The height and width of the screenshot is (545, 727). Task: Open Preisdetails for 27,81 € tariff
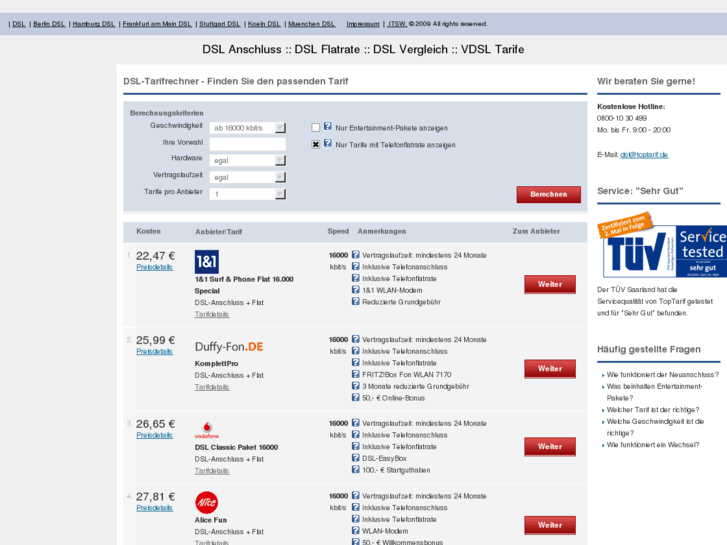pos(154,508)
